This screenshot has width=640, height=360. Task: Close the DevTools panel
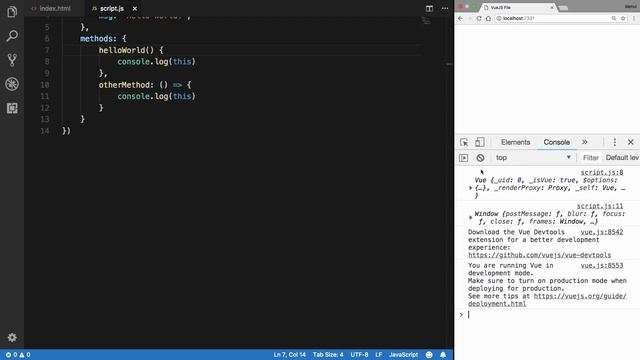(x=631, y=142)
